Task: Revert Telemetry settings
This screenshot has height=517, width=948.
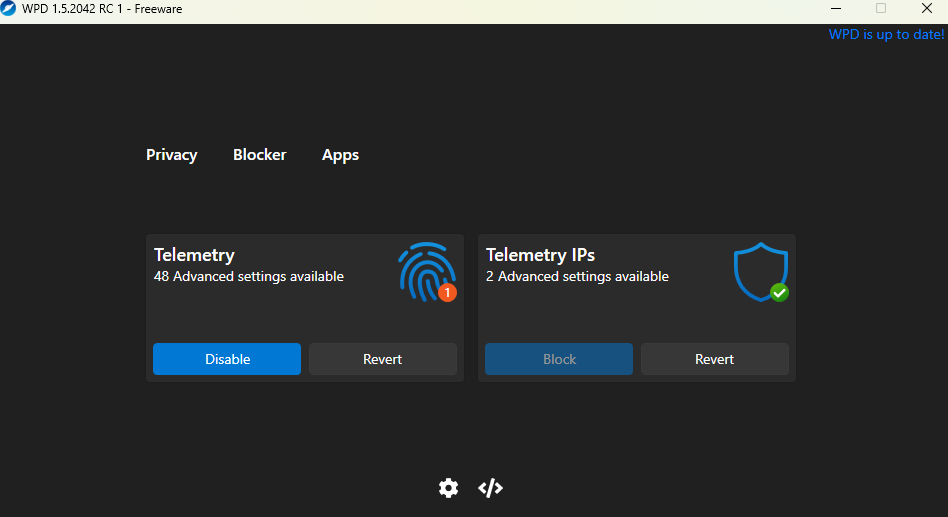Action: click(383, 359)
